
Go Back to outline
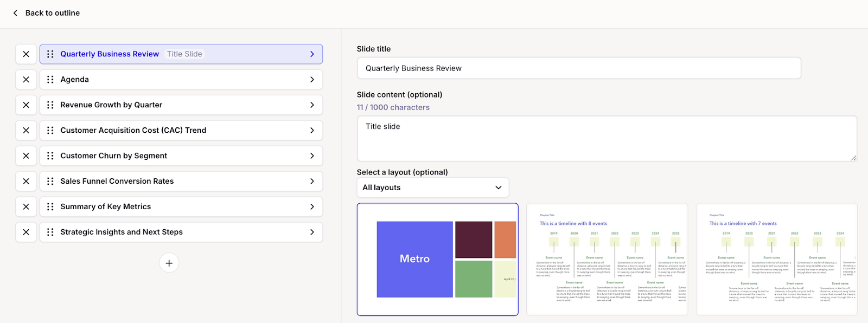click(52, 13)
